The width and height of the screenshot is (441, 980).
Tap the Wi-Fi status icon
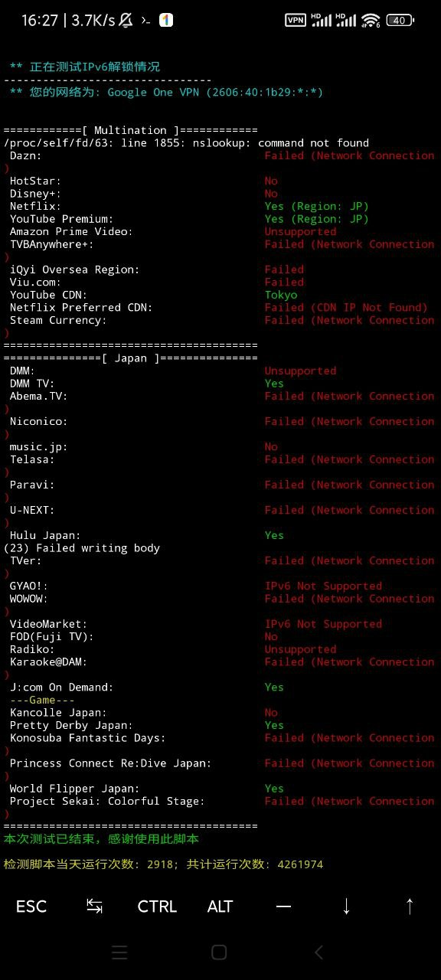(x=371, y=21)
